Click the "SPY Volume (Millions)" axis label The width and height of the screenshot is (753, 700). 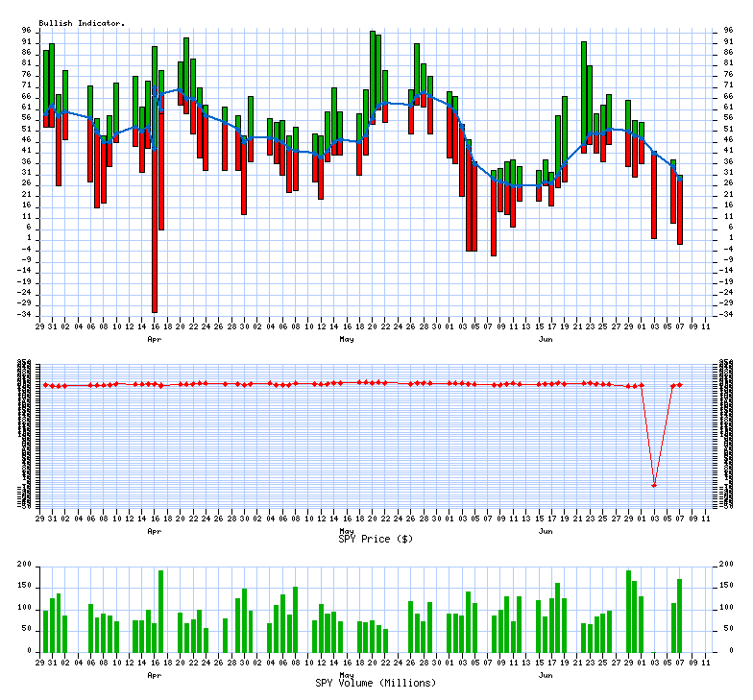(376, 683)
